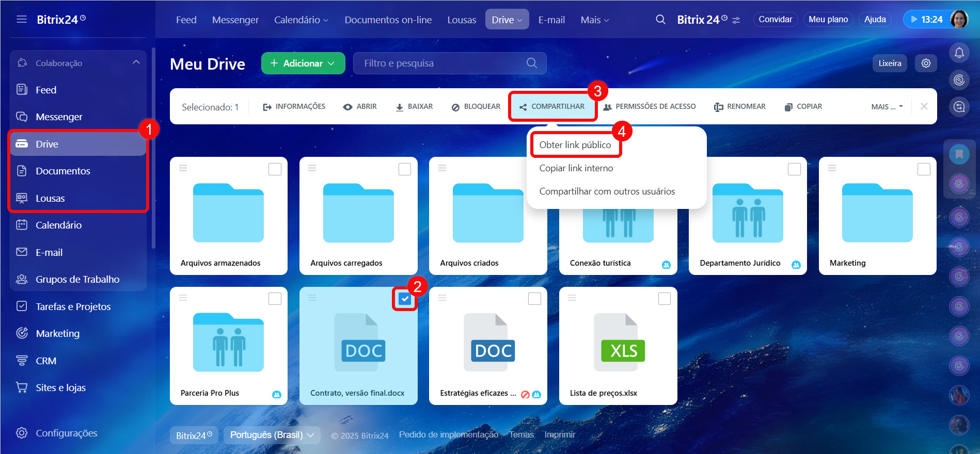The height and width of the screenshot is (454, 980).
Task: Click the Baixar download icon
Action: pyautogui.click(x=399, y=107)
